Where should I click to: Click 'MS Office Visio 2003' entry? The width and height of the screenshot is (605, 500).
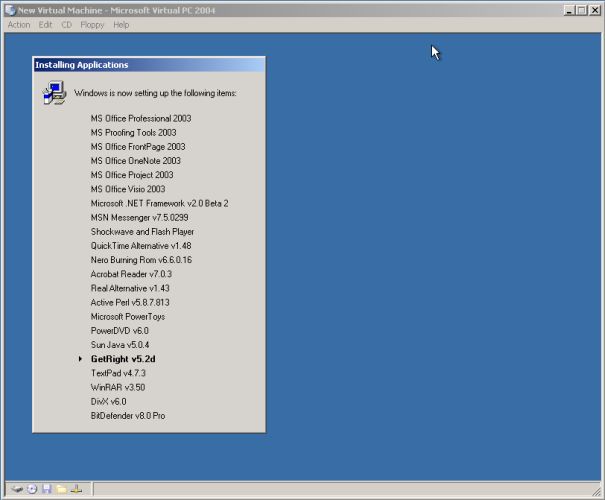coord(128,189)
